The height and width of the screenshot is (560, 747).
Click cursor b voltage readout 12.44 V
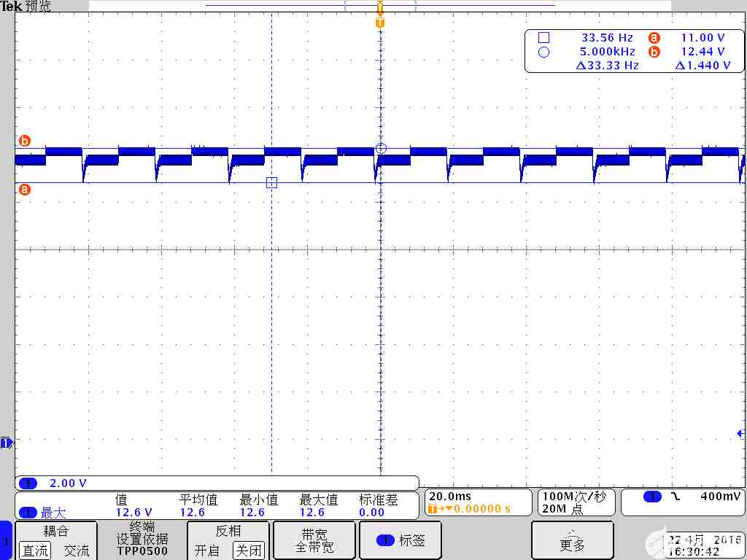[x=703, y=52]
